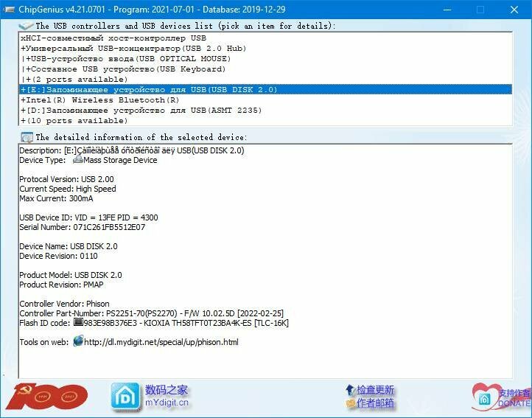532x418 pixels.
Task: Open author email link 作者邮箱
Action: coord(375,403)
